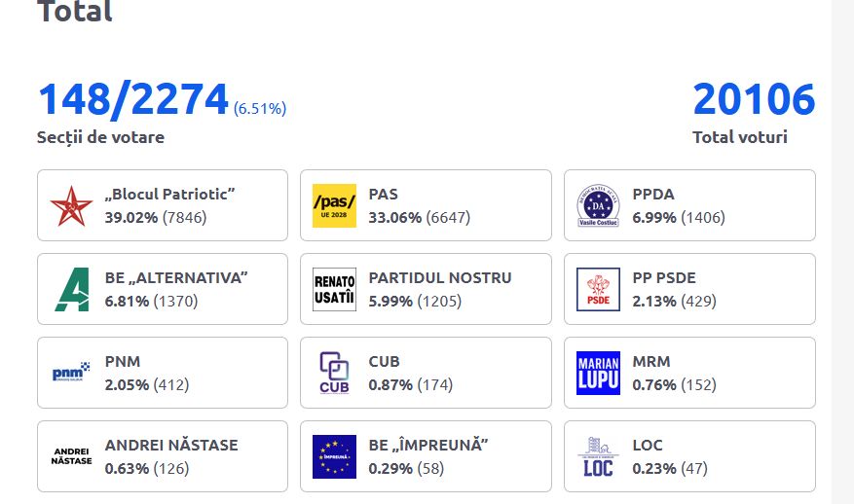Click the Renato Usatîi party logo
854x504 pixels.
tap(334, 289)
